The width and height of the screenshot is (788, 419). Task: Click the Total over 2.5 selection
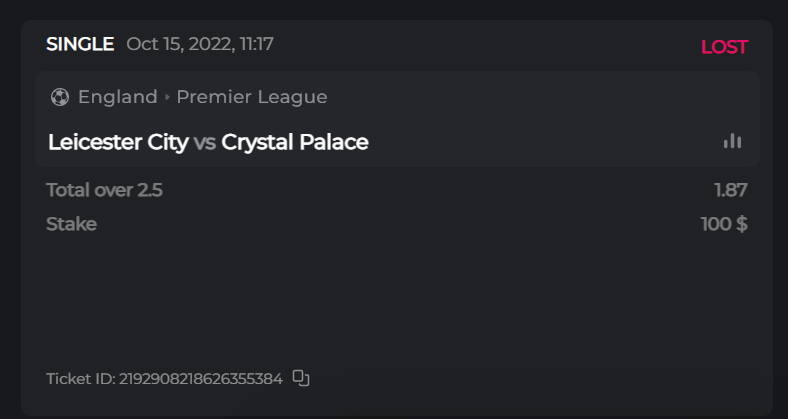(104, 190)
